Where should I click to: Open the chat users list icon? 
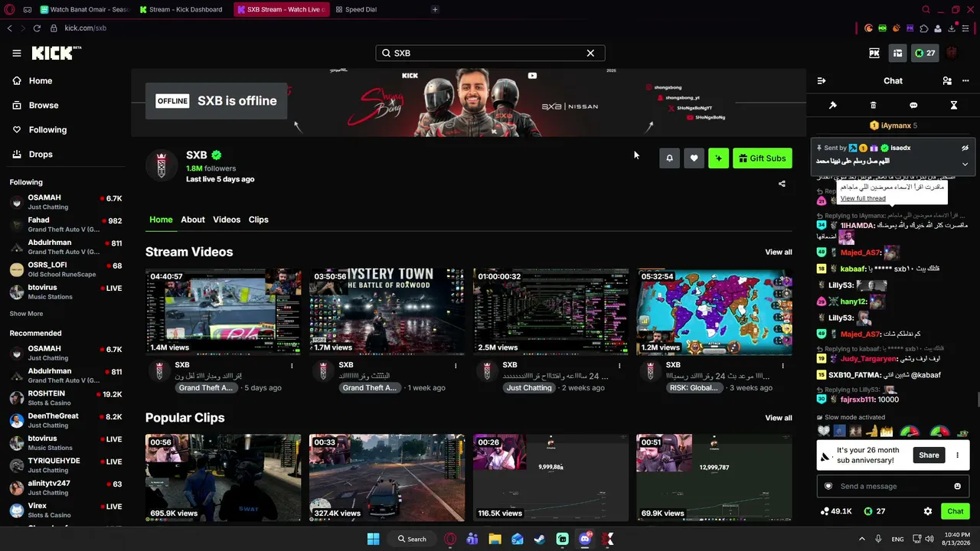(x=947, y=80)
